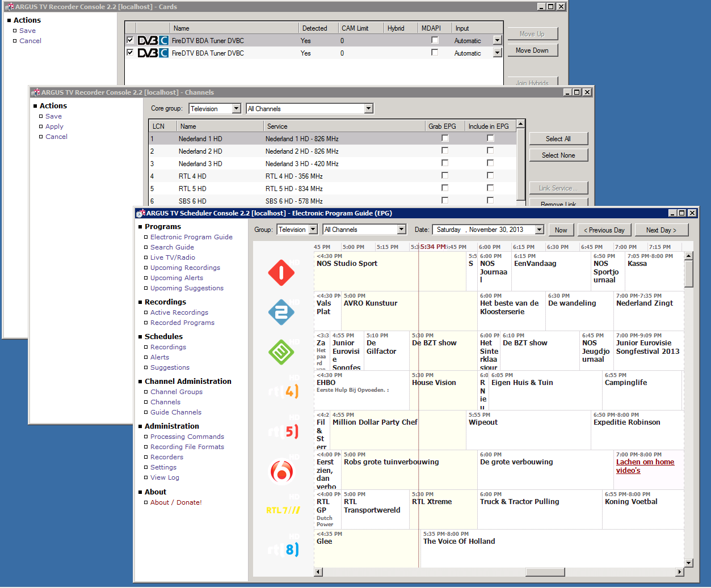Toggle the checkbox of the second FireDTV card row
Viewport: 711px width, 588px height.
[x=130, y=53]
